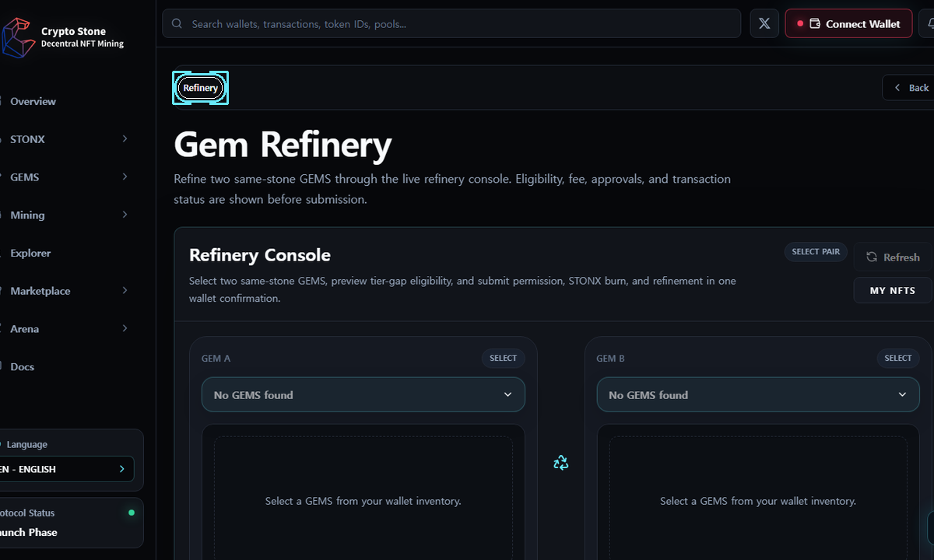Focus the search wallets and transactions field
The image size is (934, 560).
tap(451, 24)
